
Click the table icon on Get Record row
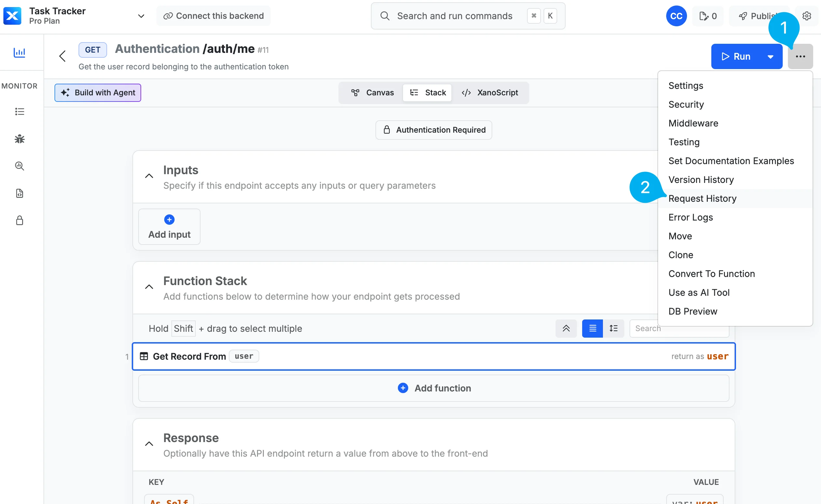(x=144, y=356)
